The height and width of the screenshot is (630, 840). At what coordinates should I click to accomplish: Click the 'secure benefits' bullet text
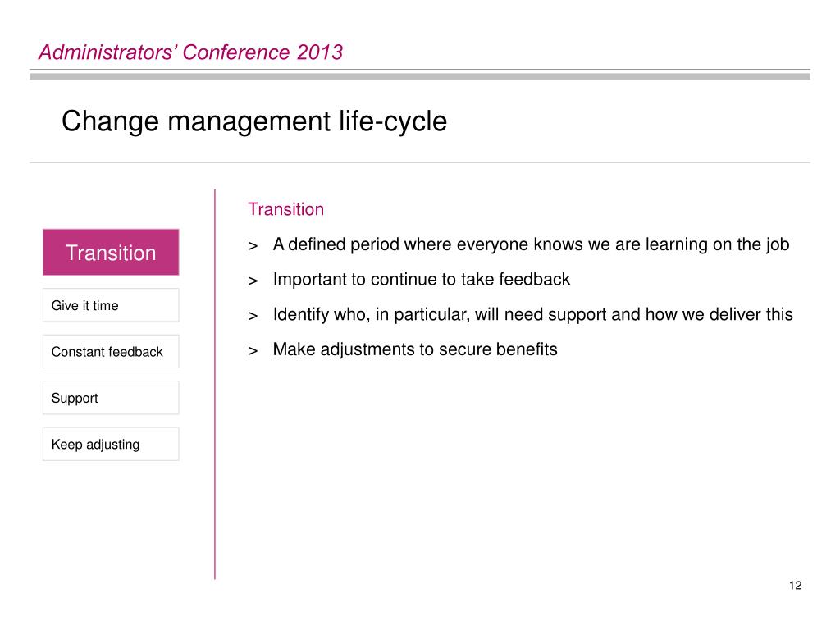pyautogui.click(x=415, y=349)
